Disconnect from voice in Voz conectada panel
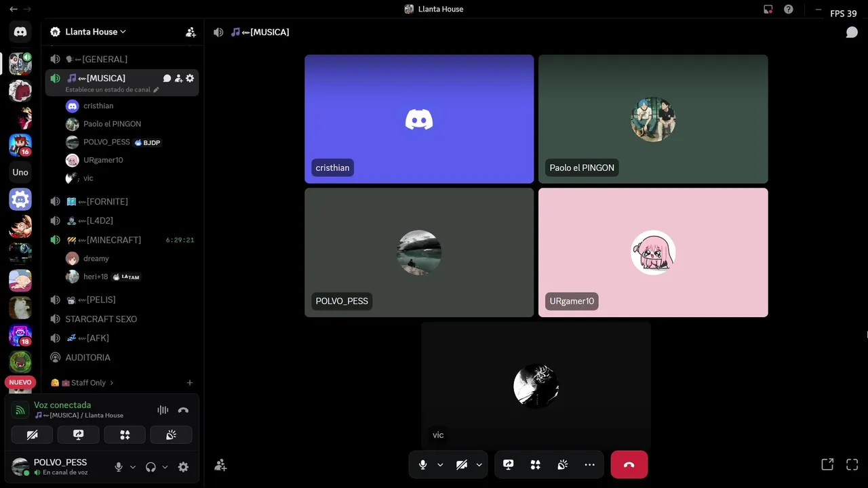 [183, 410]
